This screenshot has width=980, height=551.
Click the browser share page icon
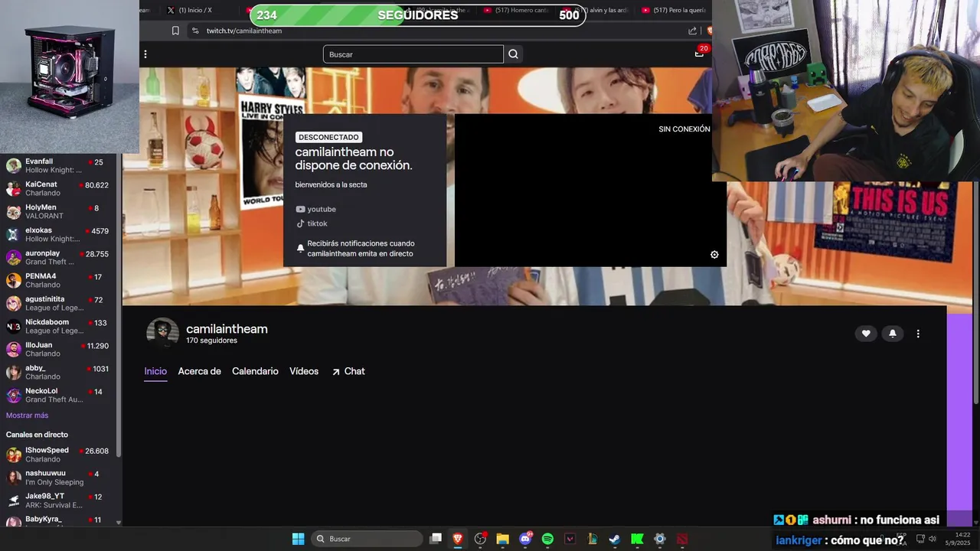pos(693,31)
